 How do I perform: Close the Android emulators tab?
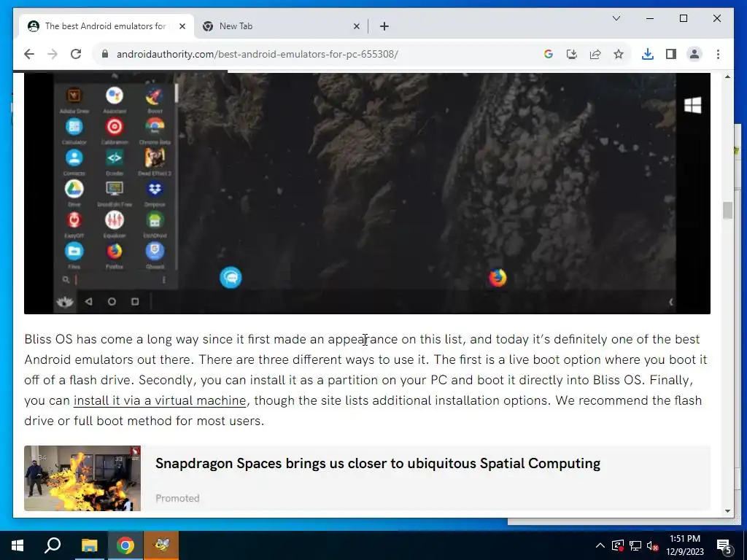182,27
